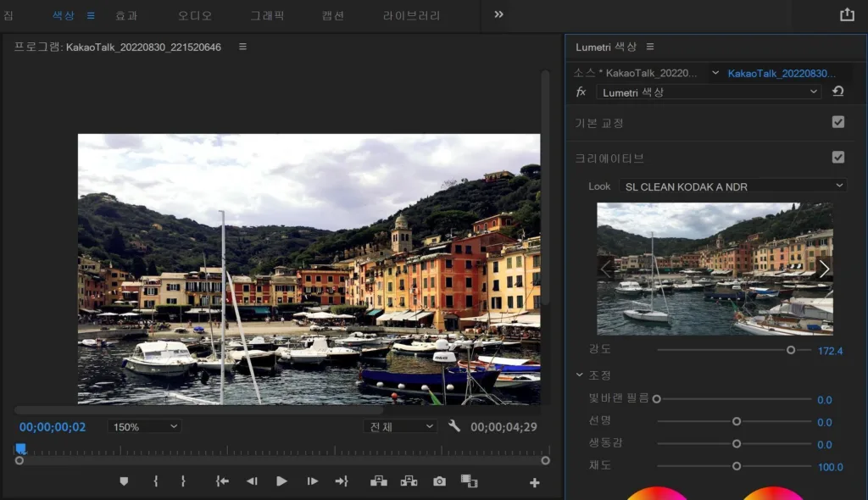The image size is (868, 500).
Task: Click the 채도 value 100.0
Action: coord(830,467)
